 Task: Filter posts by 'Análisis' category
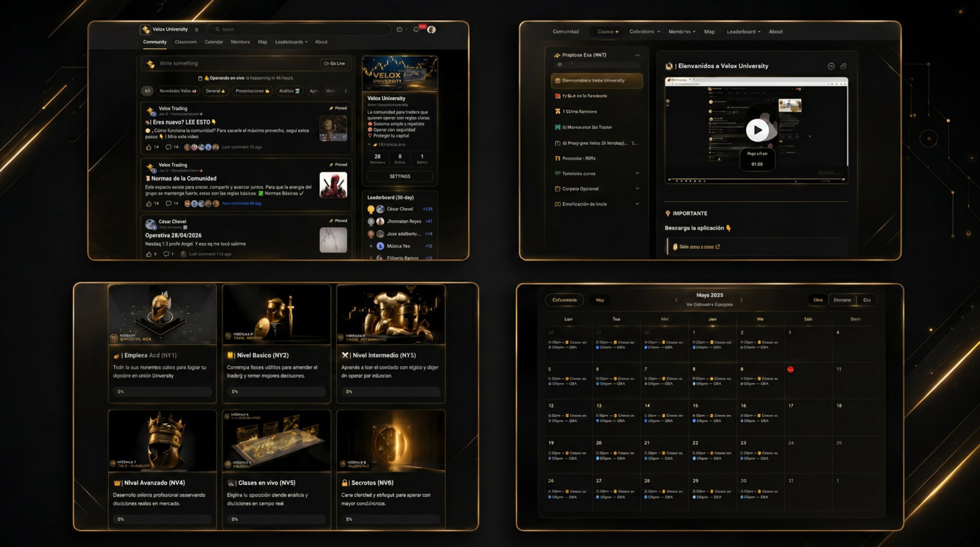tap(289, 90)
